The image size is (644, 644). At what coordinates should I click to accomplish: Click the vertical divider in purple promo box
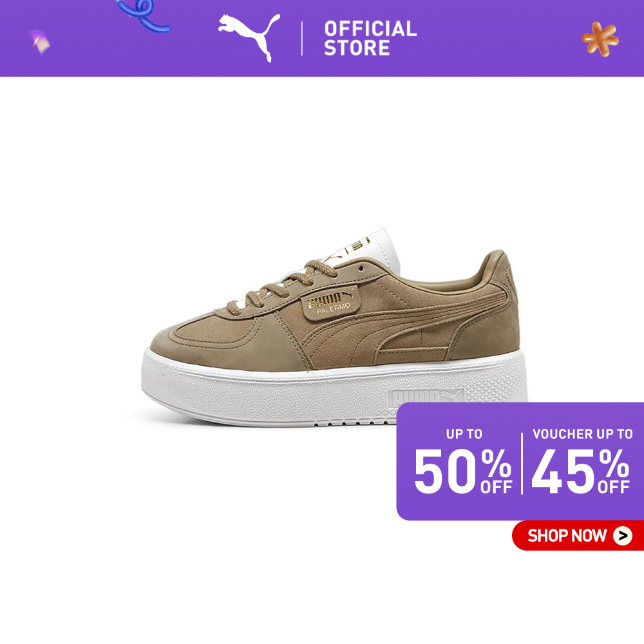(x=522, y=463)
